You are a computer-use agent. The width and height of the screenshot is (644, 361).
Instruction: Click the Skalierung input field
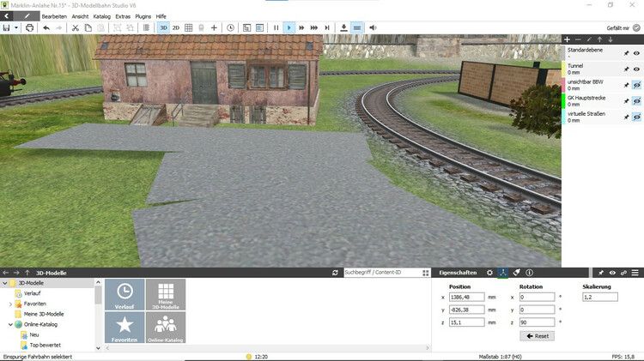coord(600,297)
